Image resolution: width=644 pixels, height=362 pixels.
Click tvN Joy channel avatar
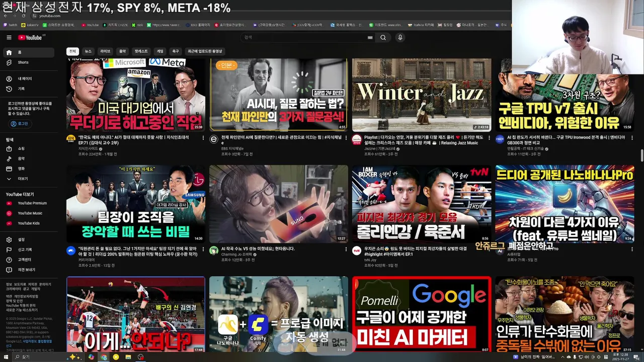(357, 250)
